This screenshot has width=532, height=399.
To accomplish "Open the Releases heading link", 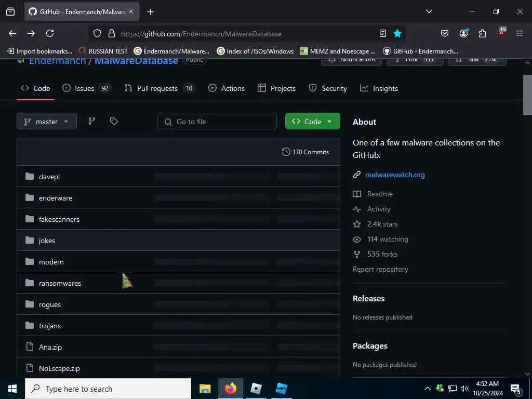I will (369, 299).
